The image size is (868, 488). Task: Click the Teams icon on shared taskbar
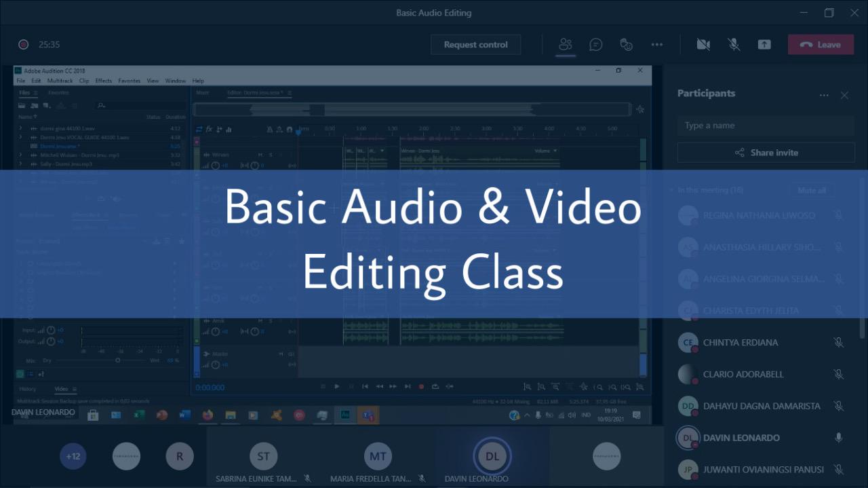[368, 415]
